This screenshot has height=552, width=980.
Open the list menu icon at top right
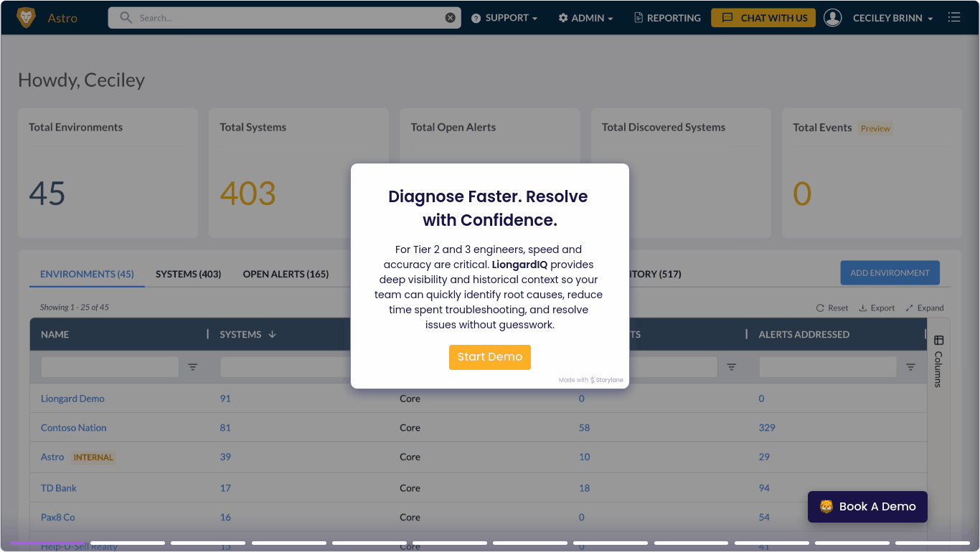pyautogui.click(x=953, y=17)
